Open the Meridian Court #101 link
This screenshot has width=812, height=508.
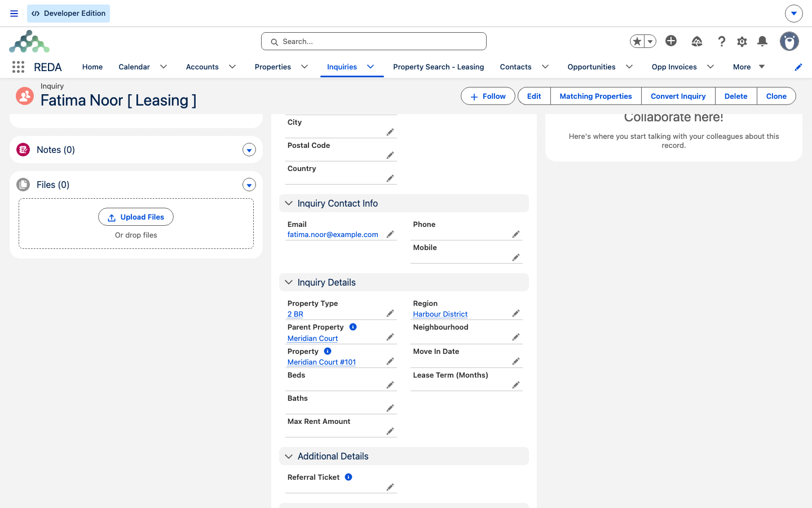pos(321,362)
